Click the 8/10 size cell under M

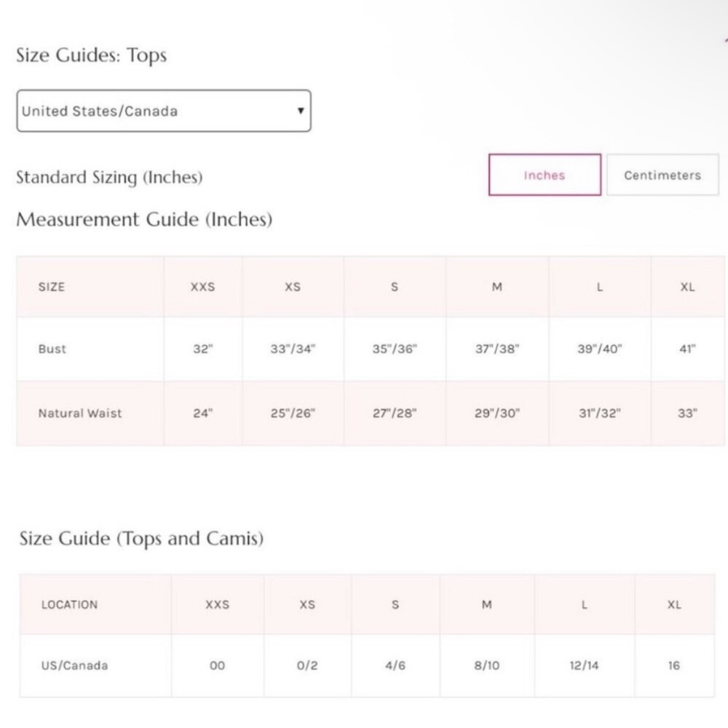point(487,665)
